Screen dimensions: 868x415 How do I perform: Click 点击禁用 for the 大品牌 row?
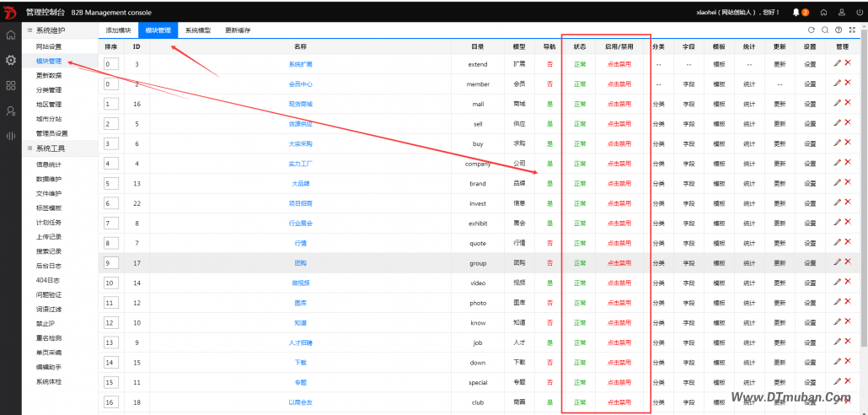[x=619, y=183]
